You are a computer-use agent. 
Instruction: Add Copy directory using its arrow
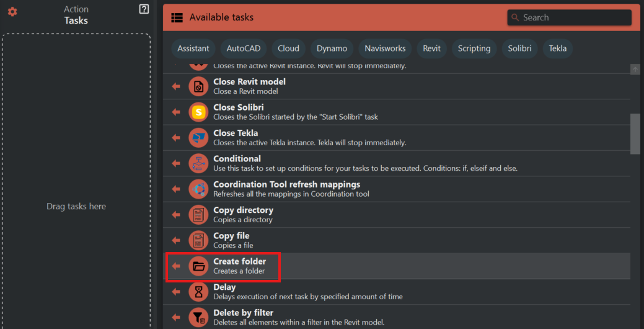pyautogui.click(x=176, y=215)
